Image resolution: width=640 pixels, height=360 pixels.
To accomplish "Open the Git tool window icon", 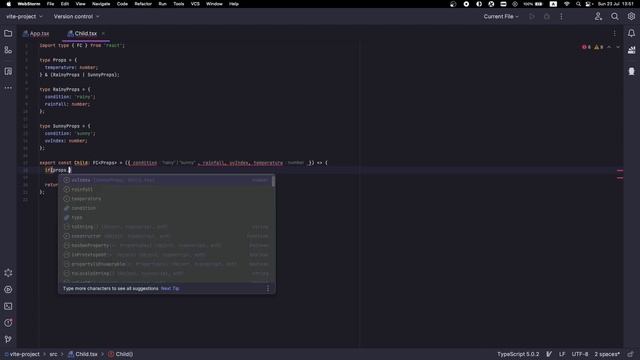I will coord(8,339).
